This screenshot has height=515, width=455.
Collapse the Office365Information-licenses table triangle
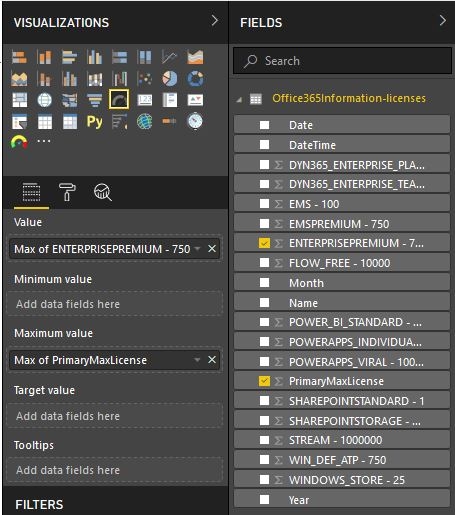239,99
